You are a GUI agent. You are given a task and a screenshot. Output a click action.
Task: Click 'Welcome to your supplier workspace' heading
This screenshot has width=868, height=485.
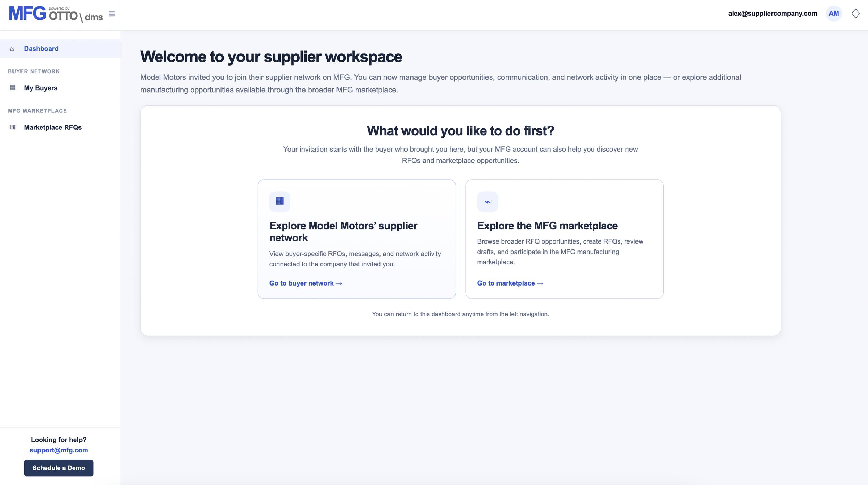[271, 57]
